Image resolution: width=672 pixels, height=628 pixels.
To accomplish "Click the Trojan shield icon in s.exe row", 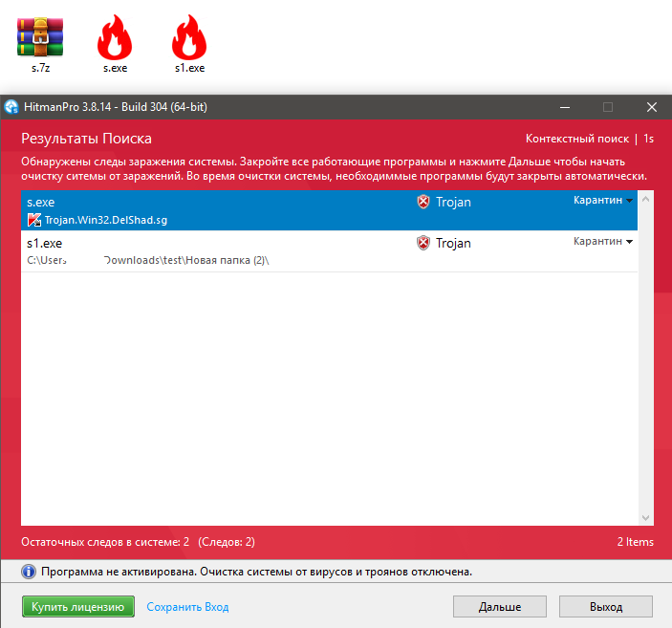I will point(423,202).
